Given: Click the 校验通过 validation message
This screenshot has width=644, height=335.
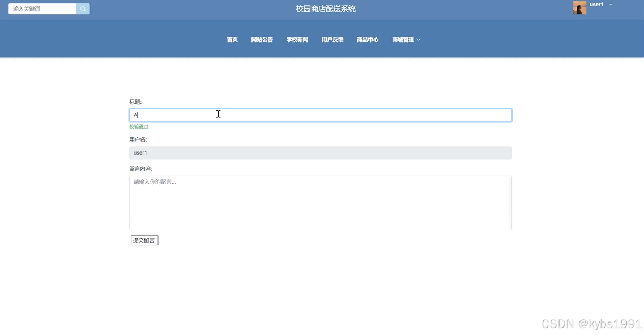Looking at the screenshot, I should point(139,126).
